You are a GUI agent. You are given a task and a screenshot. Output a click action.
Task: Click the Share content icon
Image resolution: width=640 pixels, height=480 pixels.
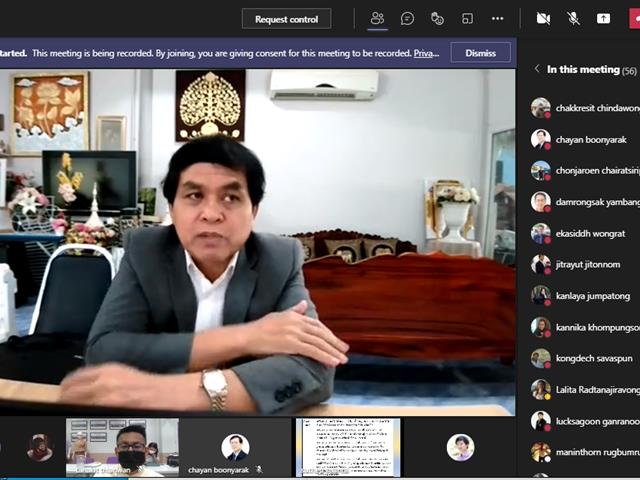[603, 18]
